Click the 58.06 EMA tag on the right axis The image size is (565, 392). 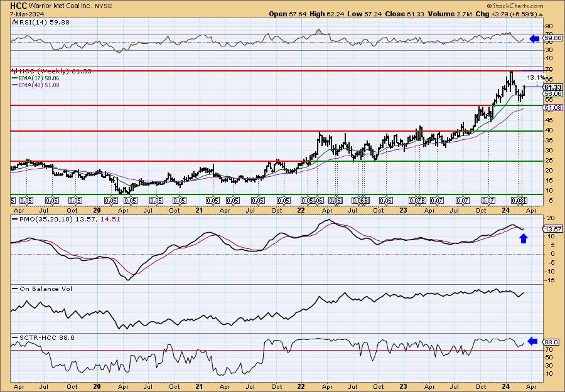[x=553, y=93]
